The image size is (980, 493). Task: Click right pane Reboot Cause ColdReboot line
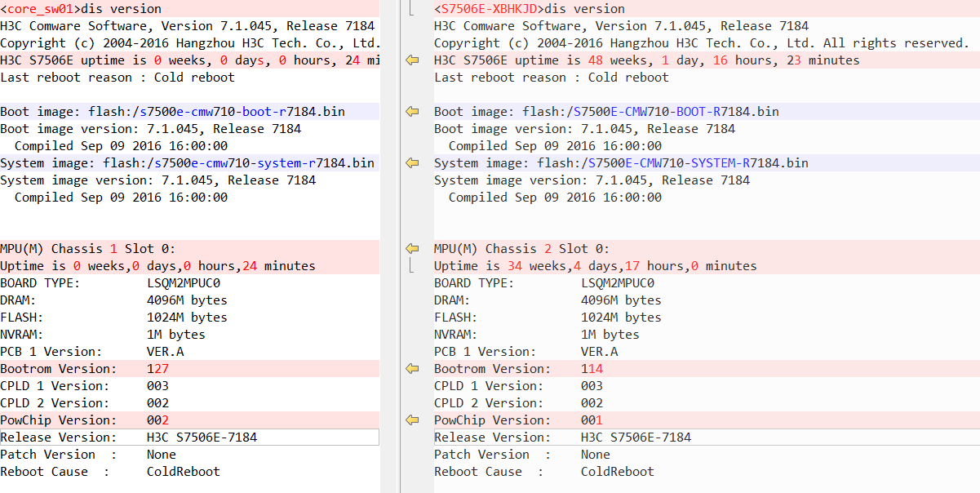click(x=543, y=472)
